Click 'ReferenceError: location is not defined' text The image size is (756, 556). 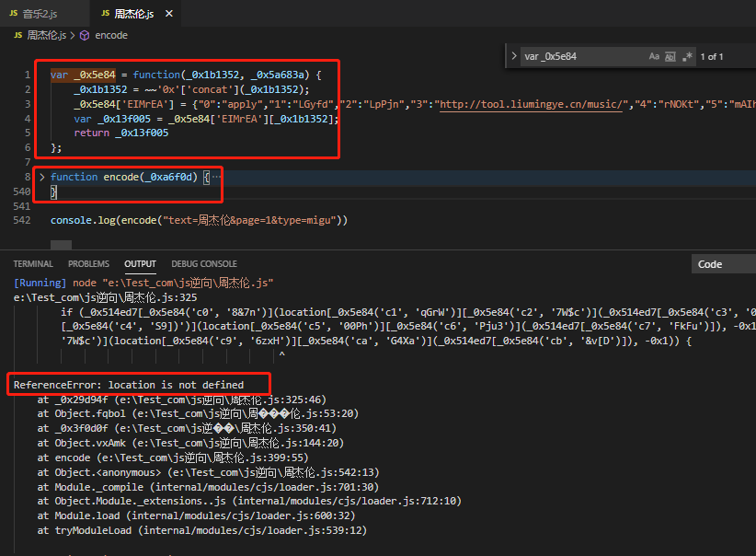point(129,385)
